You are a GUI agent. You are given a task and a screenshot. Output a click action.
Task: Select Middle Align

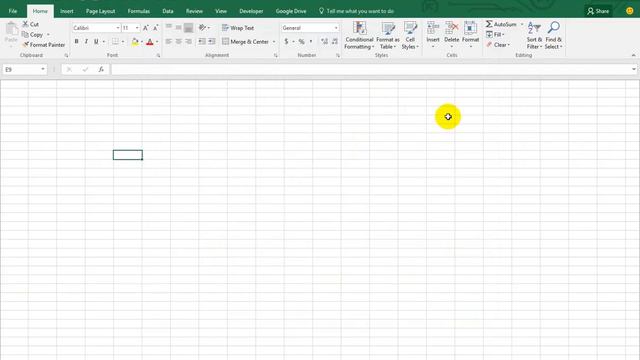tap(178, 27)
